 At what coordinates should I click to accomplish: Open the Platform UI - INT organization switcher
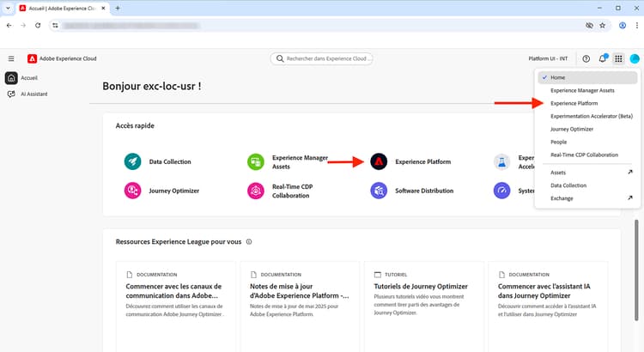click(x=548, y=58)
